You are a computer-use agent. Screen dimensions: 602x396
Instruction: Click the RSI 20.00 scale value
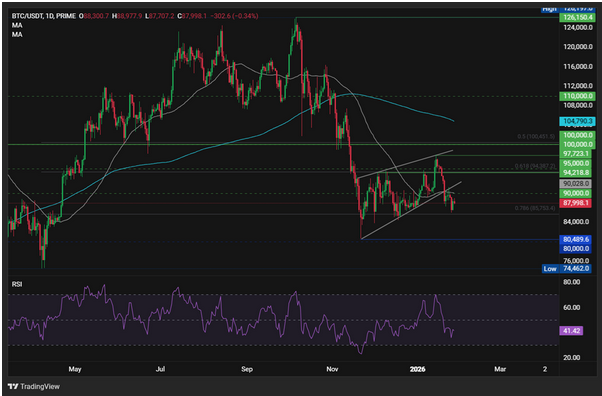coord(571,358)
